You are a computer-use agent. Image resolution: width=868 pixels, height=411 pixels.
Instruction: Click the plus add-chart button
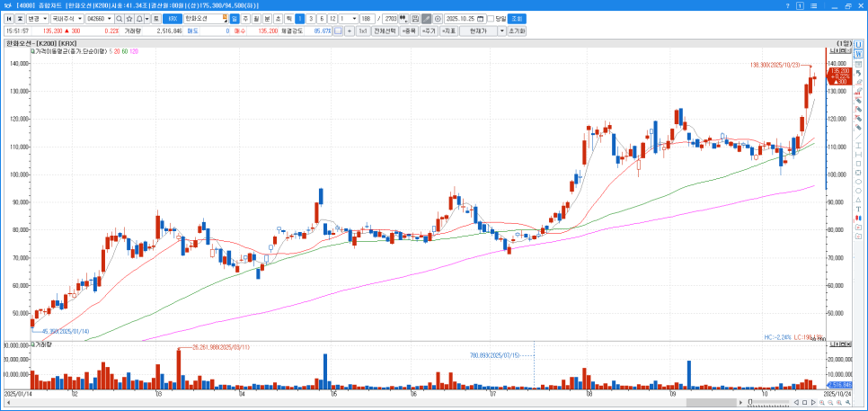click(x=350, y=31)
